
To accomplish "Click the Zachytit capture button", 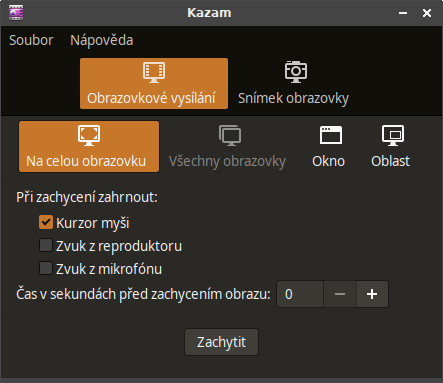I will [221, 342].
